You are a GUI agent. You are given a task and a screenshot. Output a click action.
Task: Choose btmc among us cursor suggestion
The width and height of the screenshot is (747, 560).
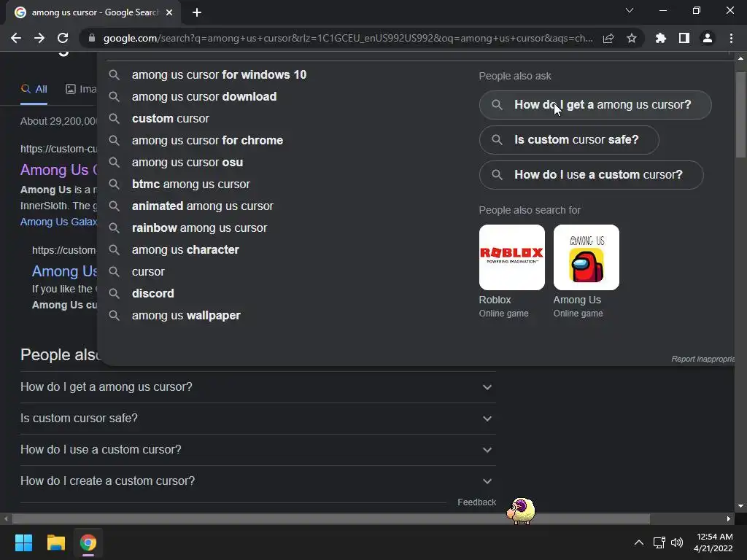point(190,184)
